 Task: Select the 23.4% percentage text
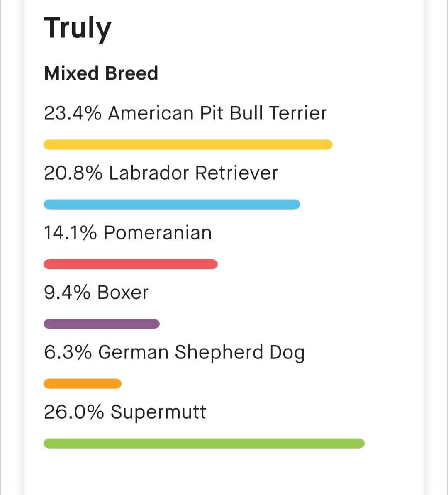(x=73, y=113)
